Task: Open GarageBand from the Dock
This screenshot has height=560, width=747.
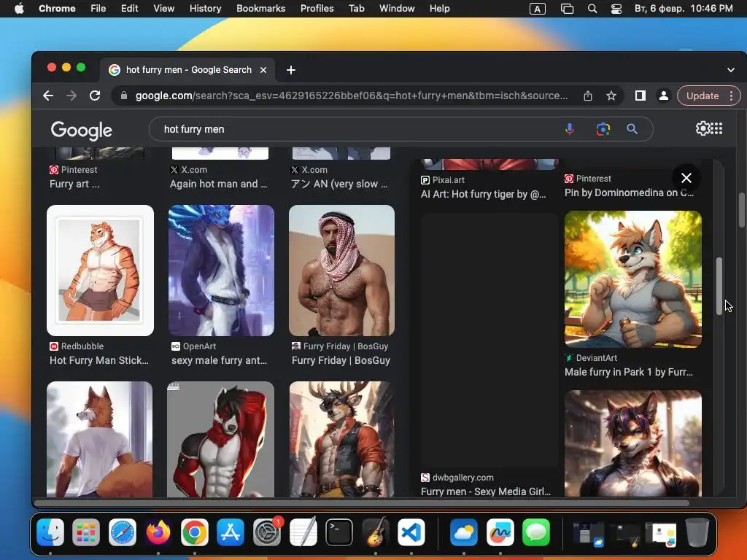Action: pyautogui.click(x=376, y=532)
